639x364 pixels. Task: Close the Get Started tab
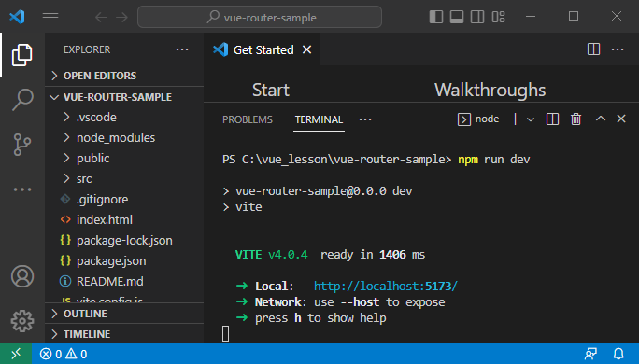point(306,49)
